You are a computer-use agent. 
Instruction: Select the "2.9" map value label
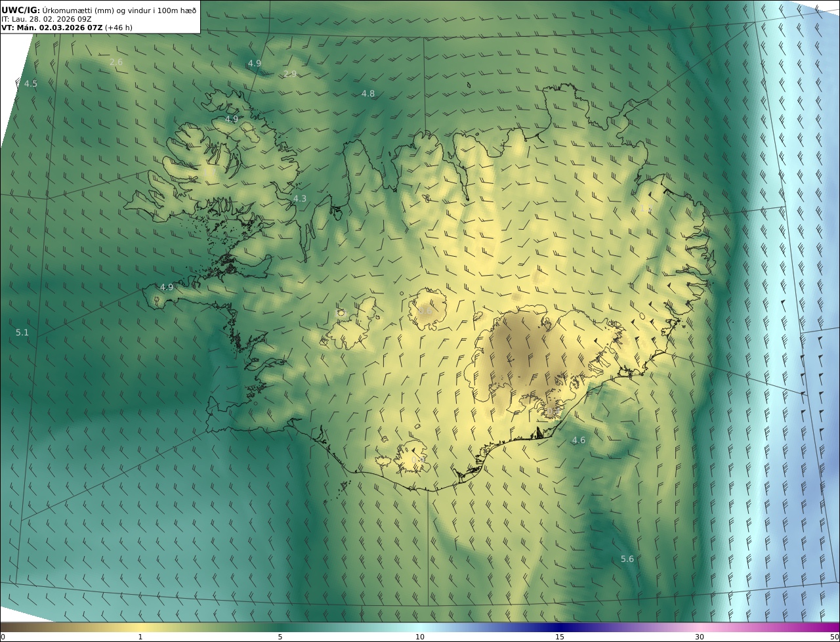(290, 74)
